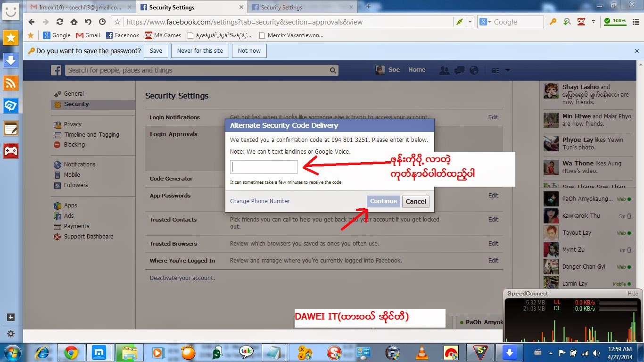Open the Downloads arrow sidebar icon

[10, 60]
